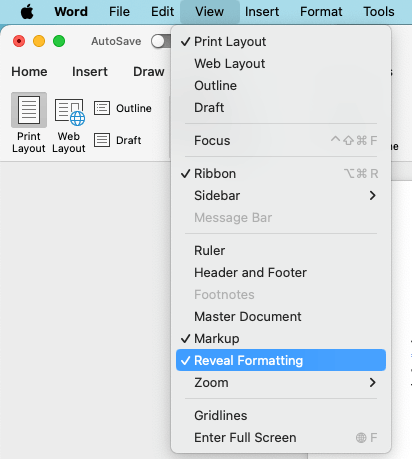Screen dimensions: 412x459
Task: Uncheck Reveal Formatting
Action: point(281,360)
